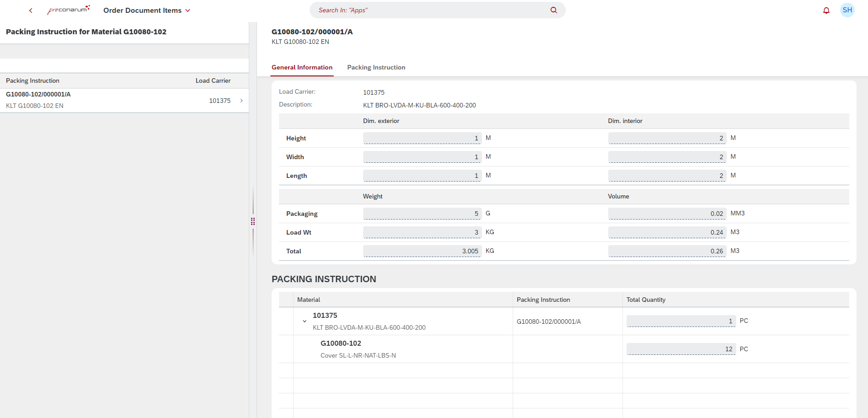The image size is (868, 418).
Task: Click the arrow on packing instruction row 101375
Action: [x=241, y=101]
